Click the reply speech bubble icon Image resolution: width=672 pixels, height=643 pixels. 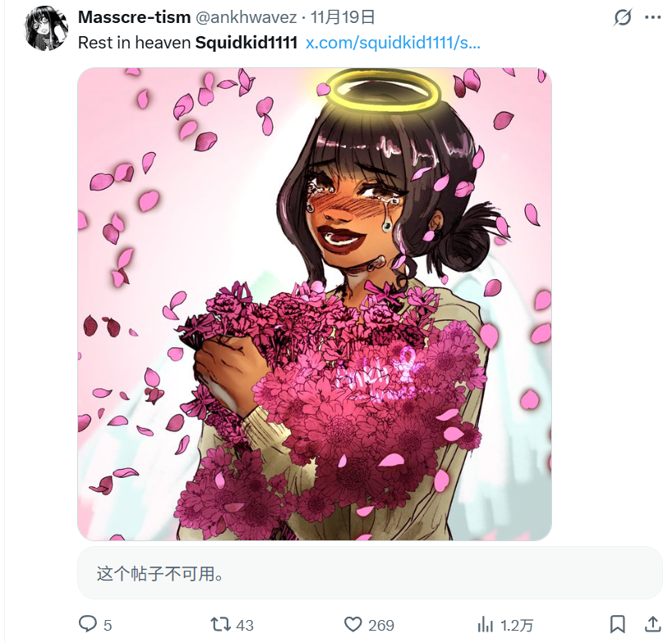(x=88, y=624)
